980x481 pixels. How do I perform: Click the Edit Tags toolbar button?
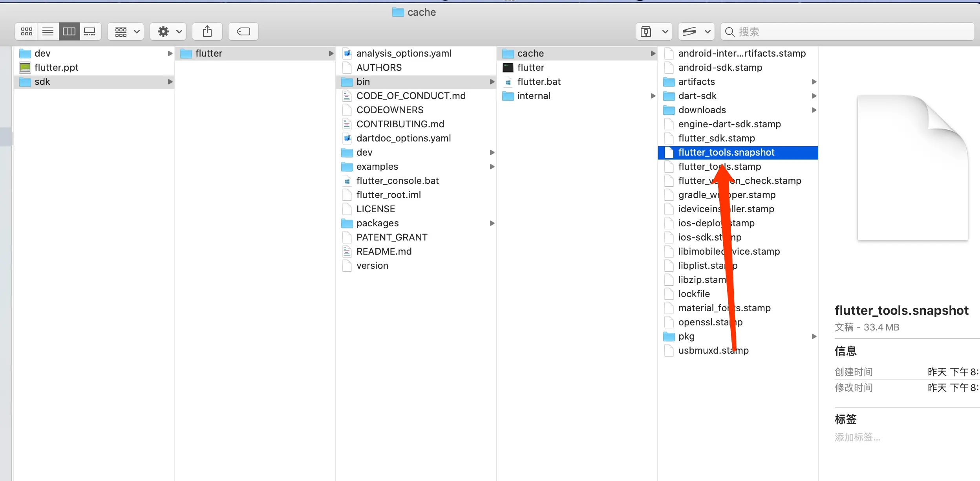(243, 31)
